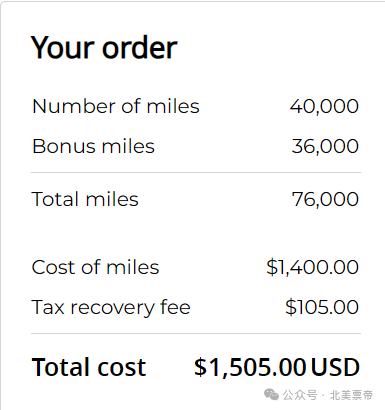Click the WeChat logo icon in watermark
Screen dimensions: 385x410
(x=271, y=395)
